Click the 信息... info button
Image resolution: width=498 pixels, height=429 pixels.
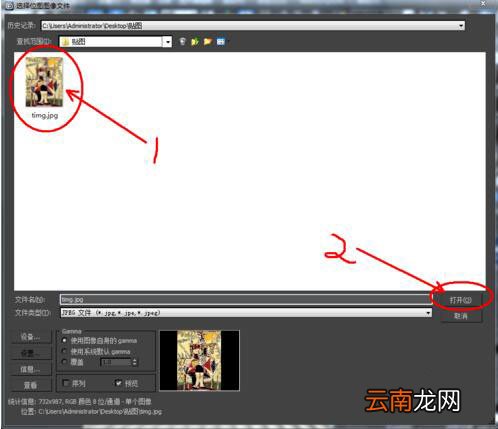(31, 369)
